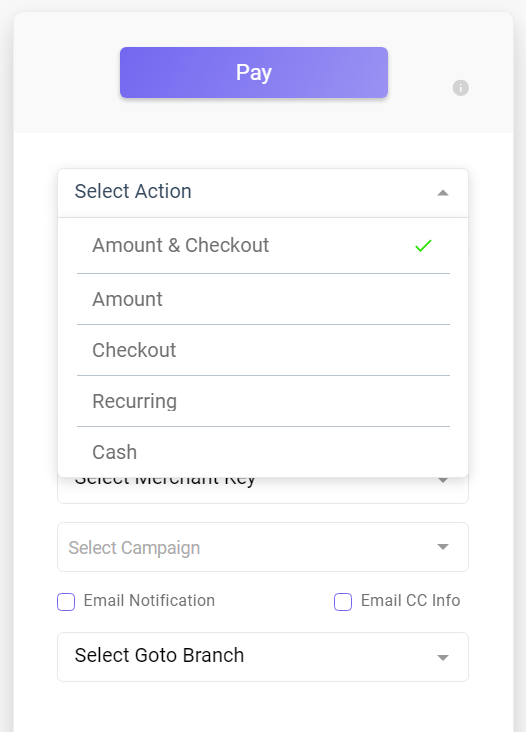
Task: Click the info icon beside Pay
Action: (x=460, y=88)
